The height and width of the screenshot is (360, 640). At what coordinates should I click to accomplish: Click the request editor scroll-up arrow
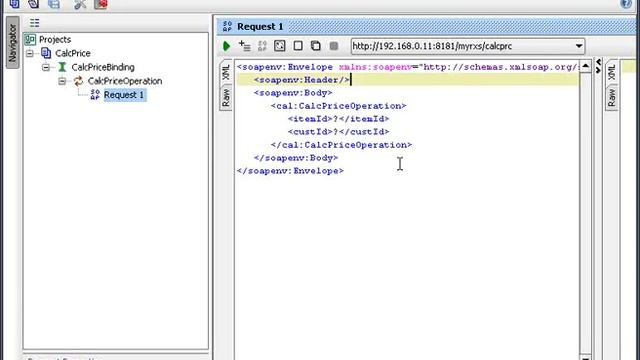[x=585, y=66]
